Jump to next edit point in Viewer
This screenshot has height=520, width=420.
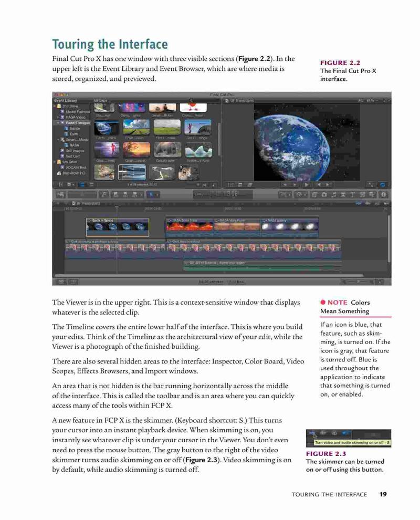point(328,185)
